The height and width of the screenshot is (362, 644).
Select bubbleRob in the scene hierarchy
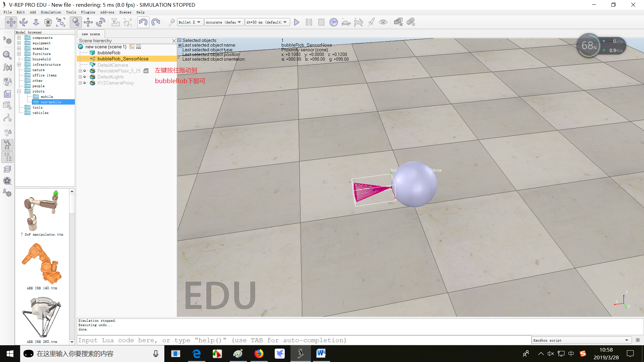pyautogui.click(x=109, y=53)
